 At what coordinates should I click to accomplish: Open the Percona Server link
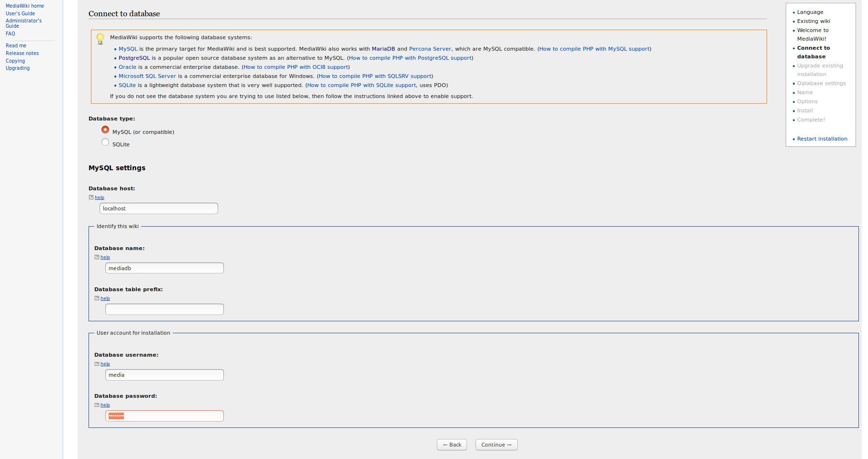[430, 49]
